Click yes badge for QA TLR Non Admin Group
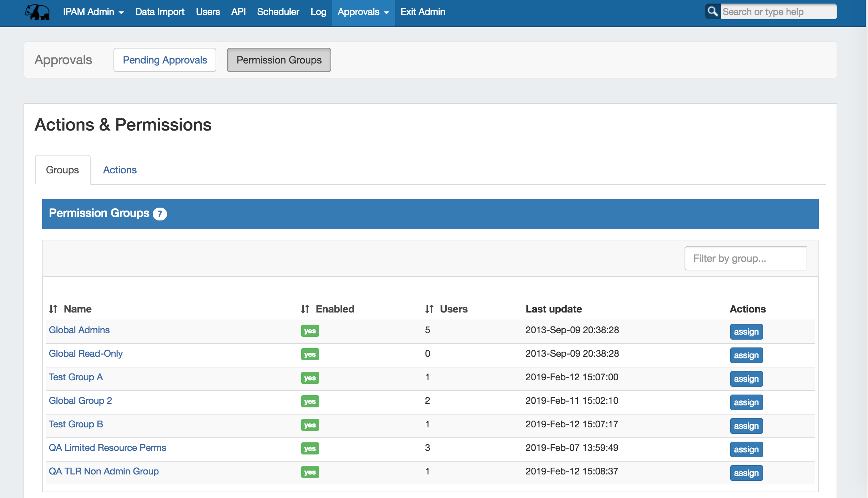The width and height of the screenshot is (868, 498). 310,472
